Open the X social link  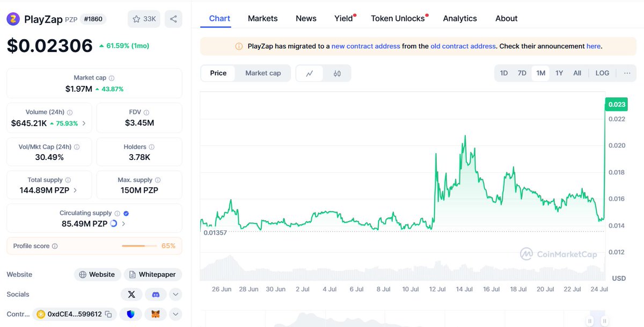tap(131, 294)
